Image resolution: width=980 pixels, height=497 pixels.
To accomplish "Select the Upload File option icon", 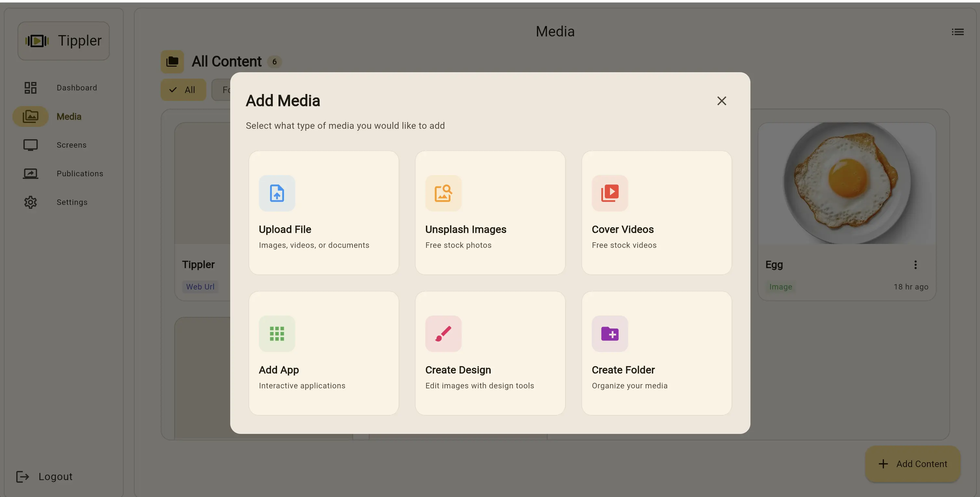I will pos(277,193).
